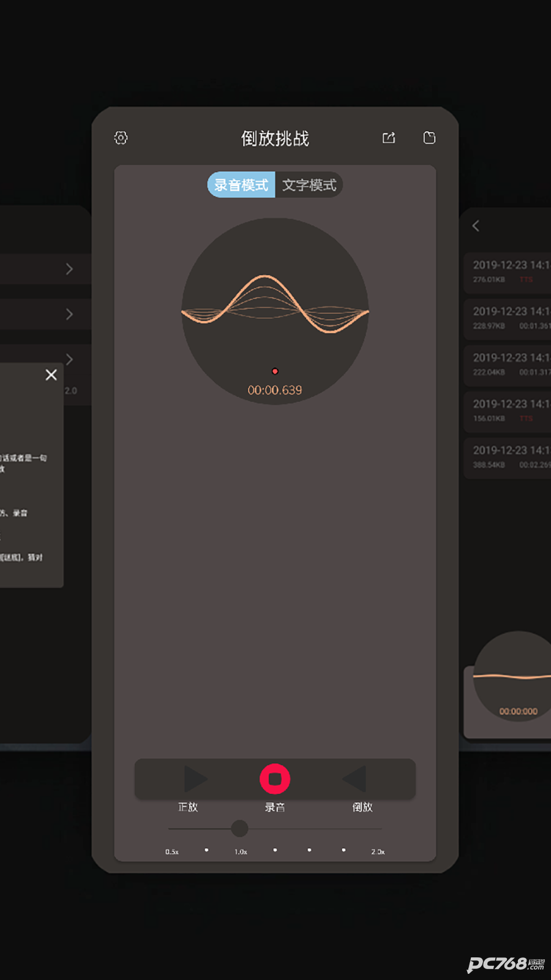Expand first settings row chevron
Viewport: 551px width, 980px height.
(69, 269)
